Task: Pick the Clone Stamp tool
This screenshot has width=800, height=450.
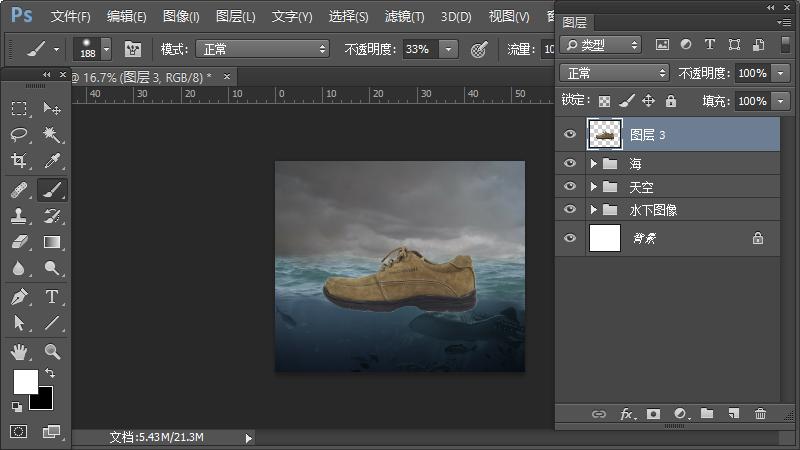Action: tap(19, 216)
